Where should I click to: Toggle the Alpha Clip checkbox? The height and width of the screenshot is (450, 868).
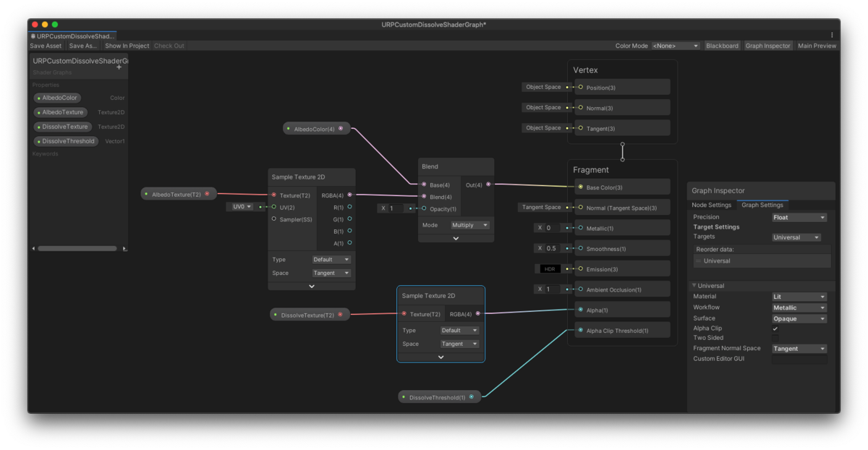pos(775,328)
